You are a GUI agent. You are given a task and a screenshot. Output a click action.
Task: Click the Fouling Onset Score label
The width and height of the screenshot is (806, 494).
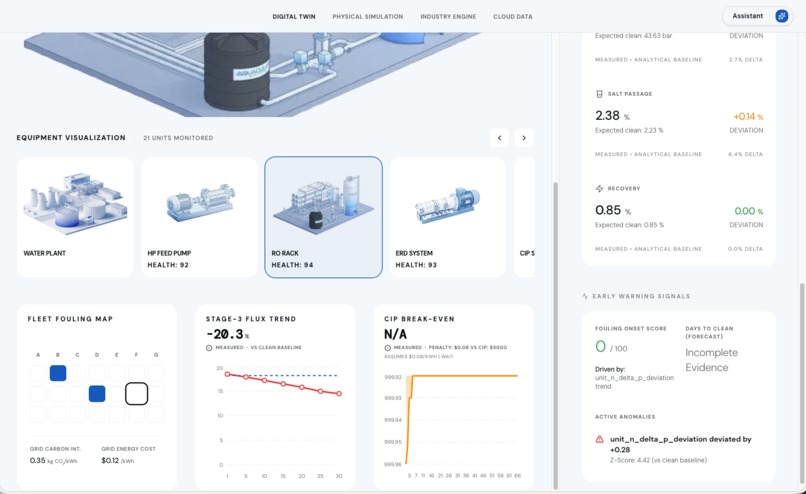631,328
